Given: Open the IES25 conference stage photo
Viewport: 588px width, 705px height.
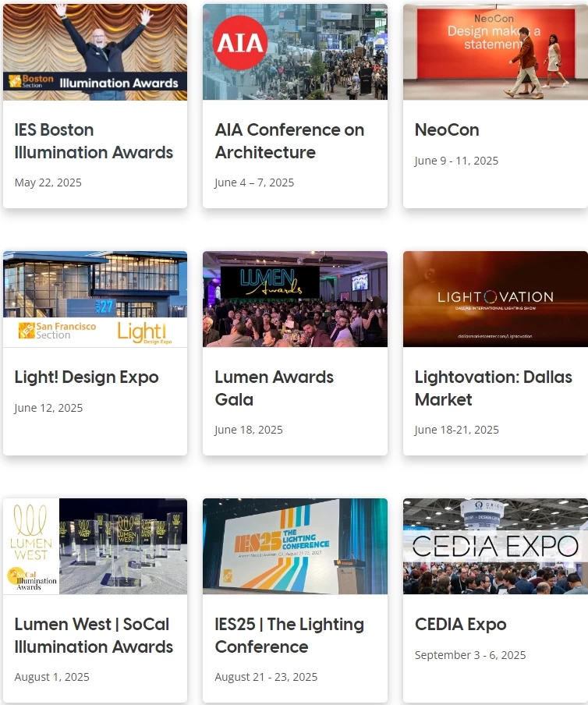Looking at the screenshot, I should tap(295, 546).
